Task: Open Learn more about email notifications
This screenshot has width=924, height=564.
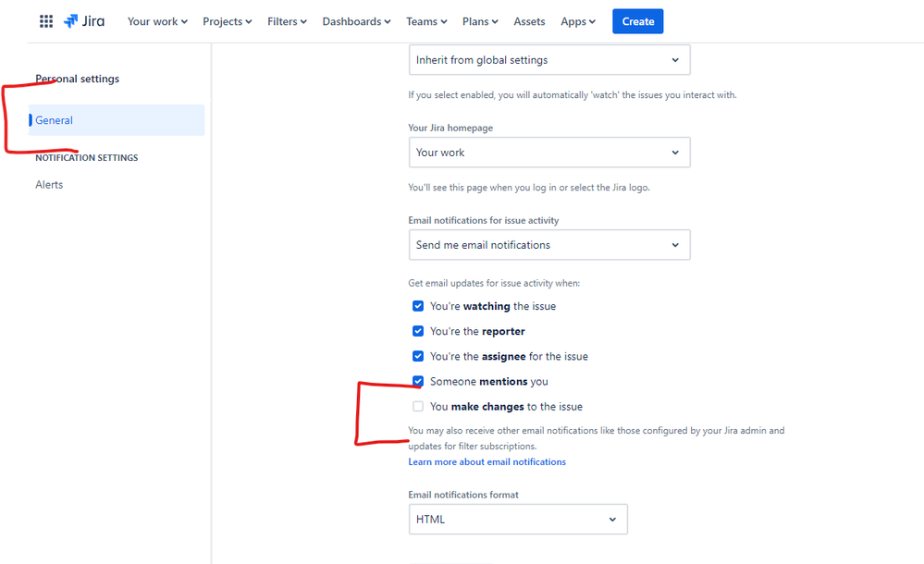Action: [x=487, y=461]
